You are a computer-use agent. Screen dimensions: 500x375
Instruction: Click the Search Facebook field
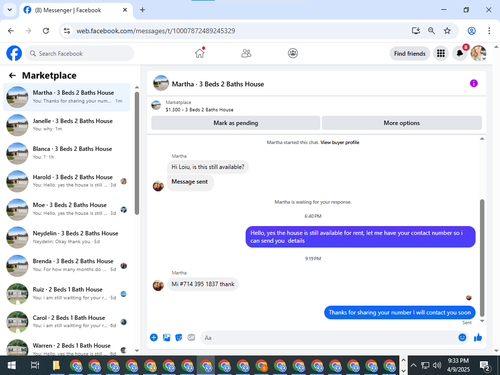tap(79, 53)
